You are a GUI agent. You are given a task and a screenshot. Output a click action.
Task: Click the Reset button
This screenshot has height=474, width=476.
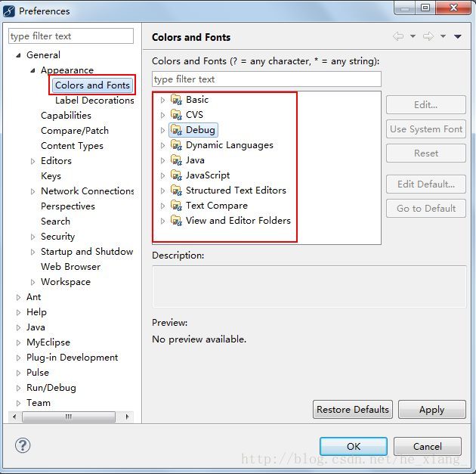426,153
